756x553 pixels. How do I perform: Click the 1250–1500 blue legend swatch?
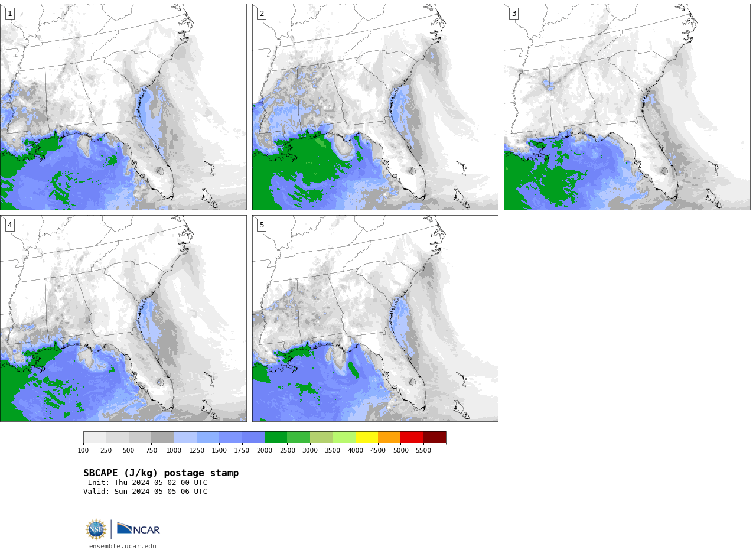tap(208, 437)
